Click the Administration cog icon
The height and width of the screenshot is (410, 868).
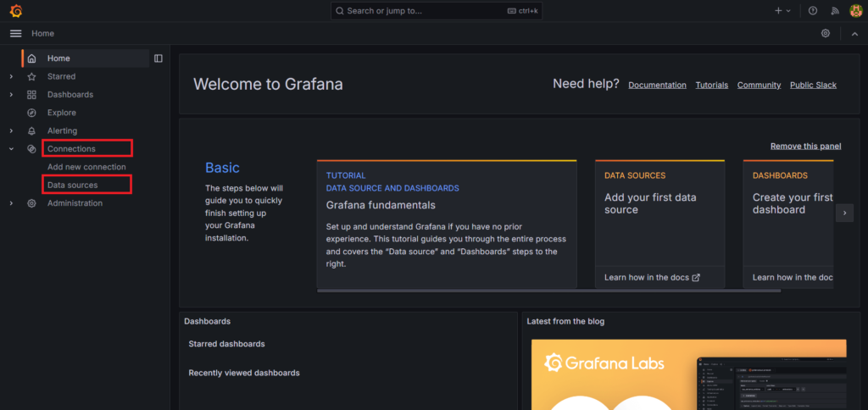(x=31, y=203)
